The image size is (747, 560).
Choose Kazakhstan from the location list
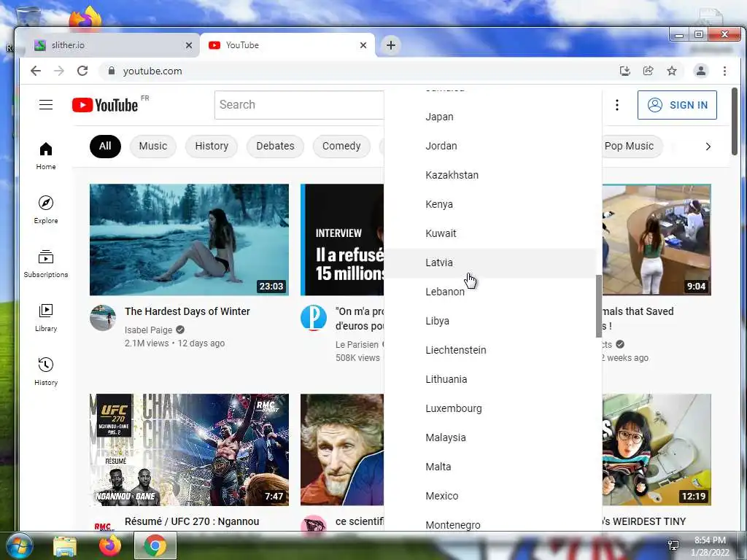[x=489, y=175]
